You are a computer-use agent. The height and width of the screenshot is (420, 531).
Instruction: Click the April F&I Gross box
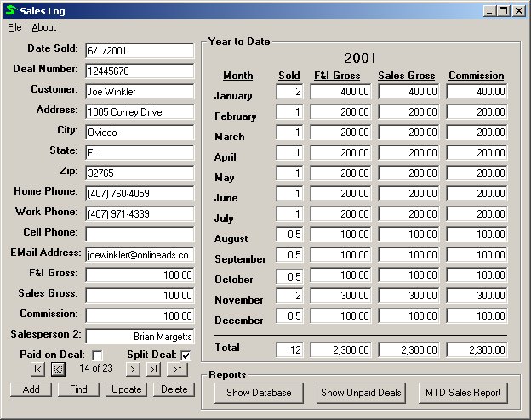pos(340,153)
